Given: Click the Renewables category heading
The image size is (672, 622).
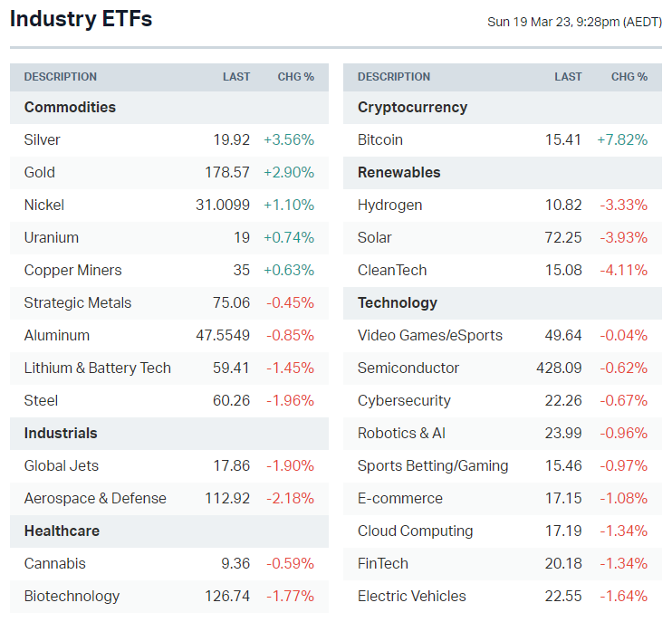Looking at the screenshot, I should pyautogui.click(x=399, y=172).
